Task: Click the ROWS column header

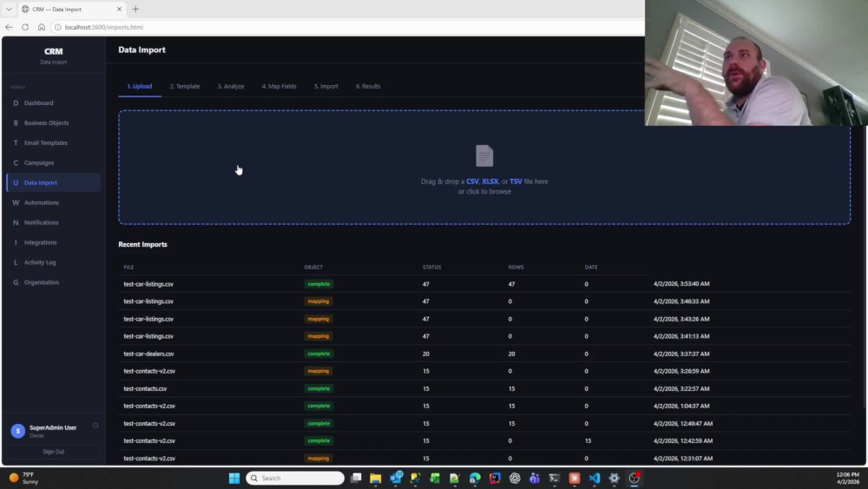Action: [x=516, y=267]
